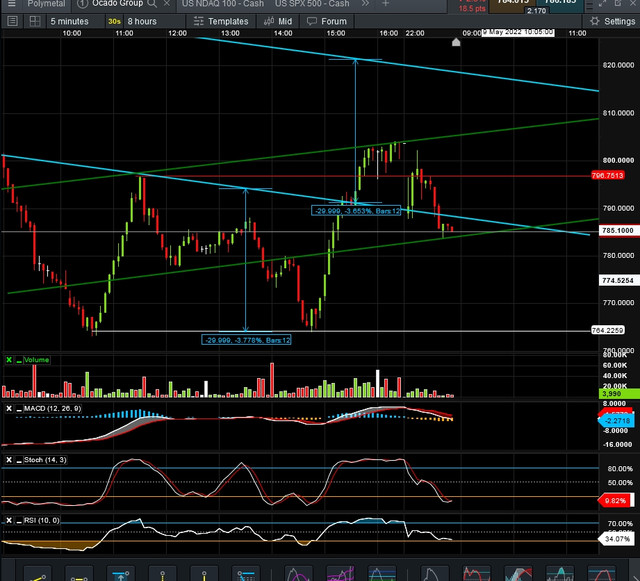Click the alert marker on time axis
Viewport: 640px width, 581px height.
point(456,42)
